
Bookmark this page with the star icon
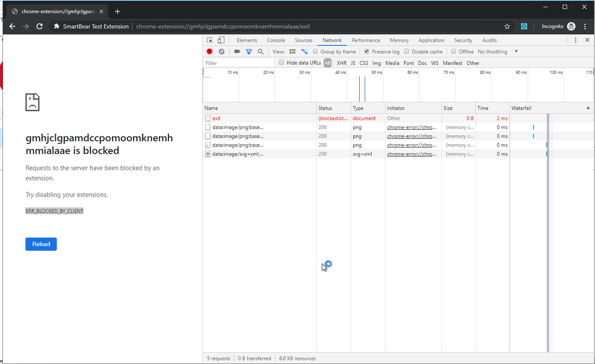tap(507, 26)
